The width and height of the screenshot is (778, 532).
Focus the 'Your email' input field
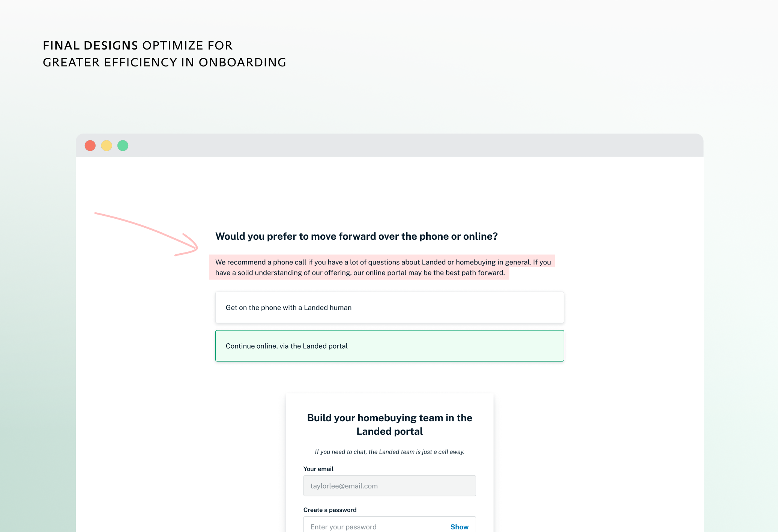click(x=389, y=486)
